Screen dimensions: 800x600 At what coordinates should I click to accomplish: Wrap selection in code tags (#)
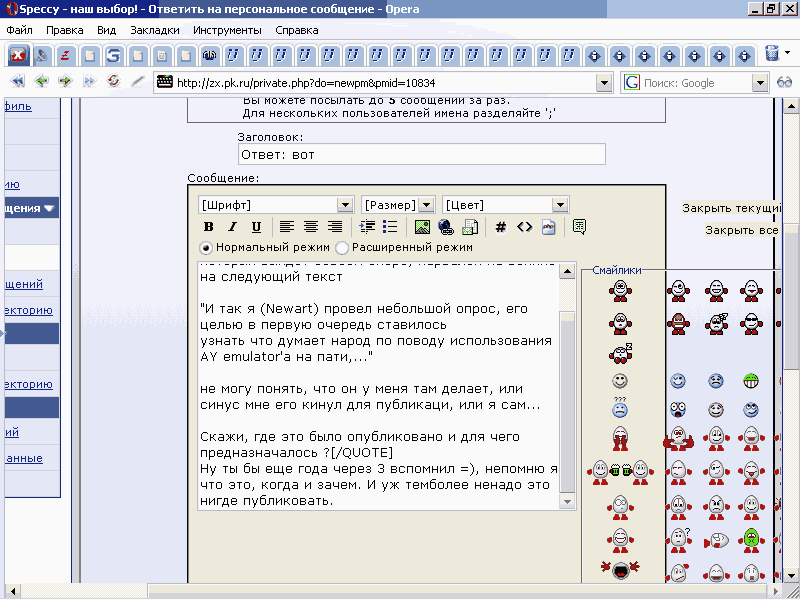tap(501, 227)
